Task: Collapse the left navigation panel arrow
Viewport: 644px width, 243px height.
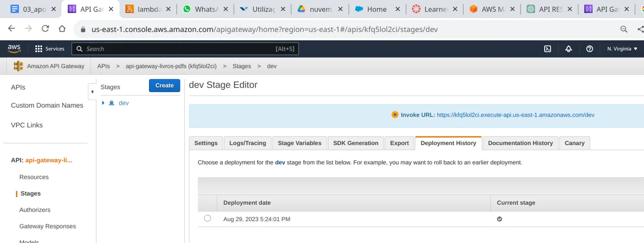Action: [92, 91]
